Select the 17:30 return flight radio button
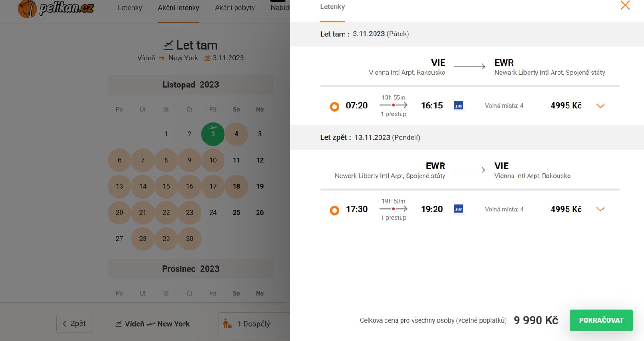 point(334,210)
